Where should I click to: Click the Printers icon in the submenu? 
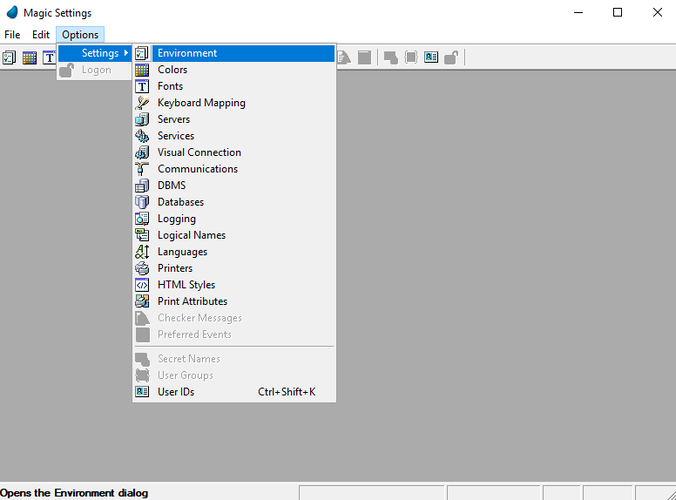click(x=142, y=268)
